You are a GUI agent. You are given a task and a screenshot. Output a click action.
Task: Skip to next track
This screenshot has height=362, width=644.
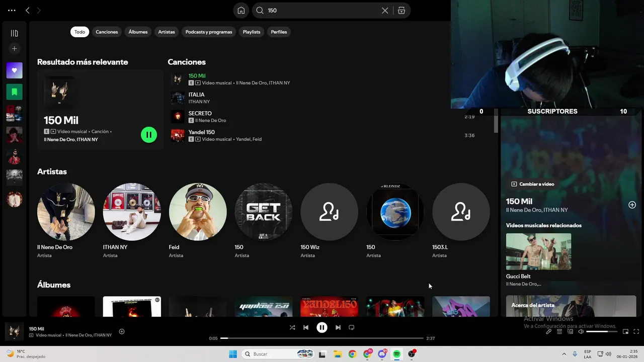(x=338, y=327)
